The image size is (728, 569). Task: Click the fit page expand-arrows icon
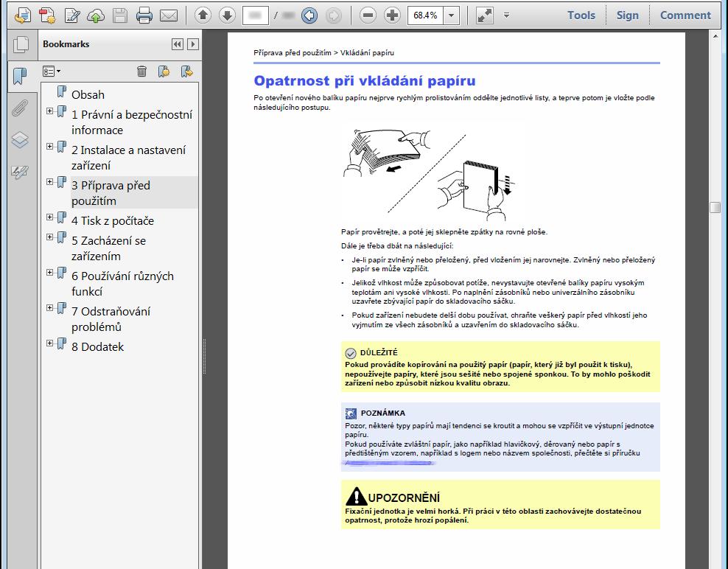(x=485, y=15)
